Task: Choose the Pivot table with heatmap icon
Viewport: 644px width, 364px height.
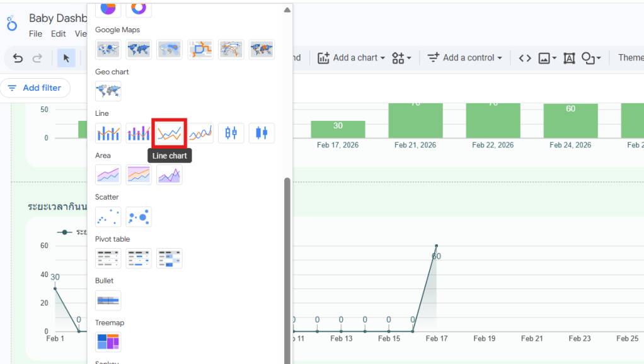Action: click(170, 258)
